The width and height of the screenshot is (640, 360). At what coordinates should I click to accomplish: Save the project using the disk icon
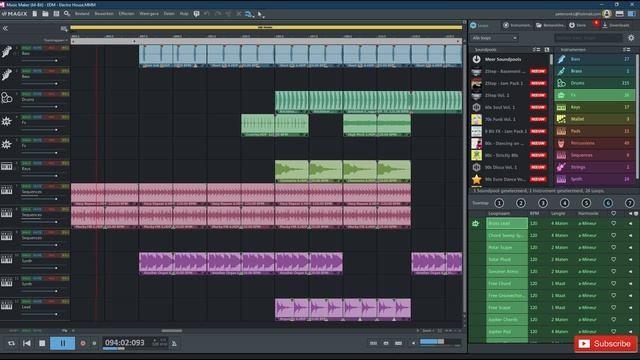coord(56,14)
